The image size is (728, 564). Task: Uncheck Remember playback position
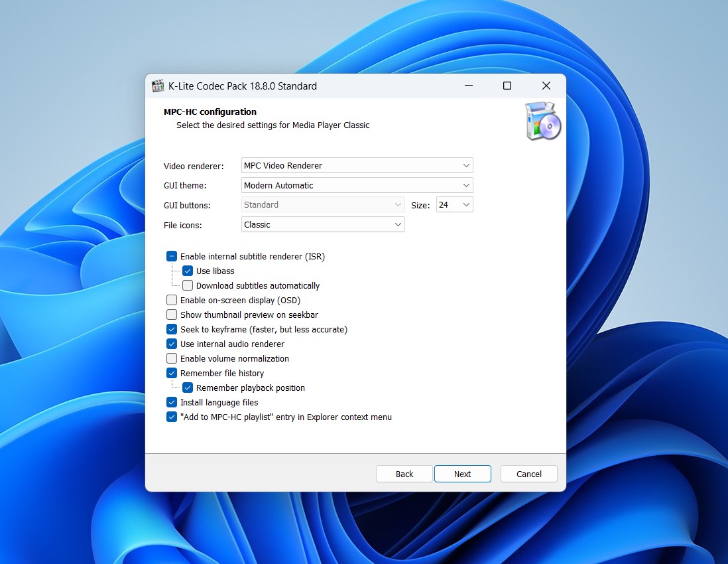pos(188,388)
